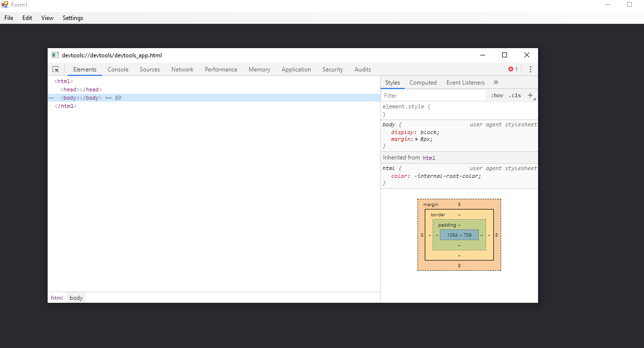644x348 pixels.
Task: Click the red error count indicator
Action: tap(513, 70)
